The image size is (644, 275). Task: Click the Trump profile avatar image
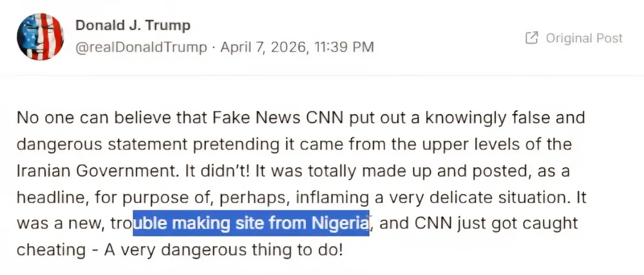point(41,37)
